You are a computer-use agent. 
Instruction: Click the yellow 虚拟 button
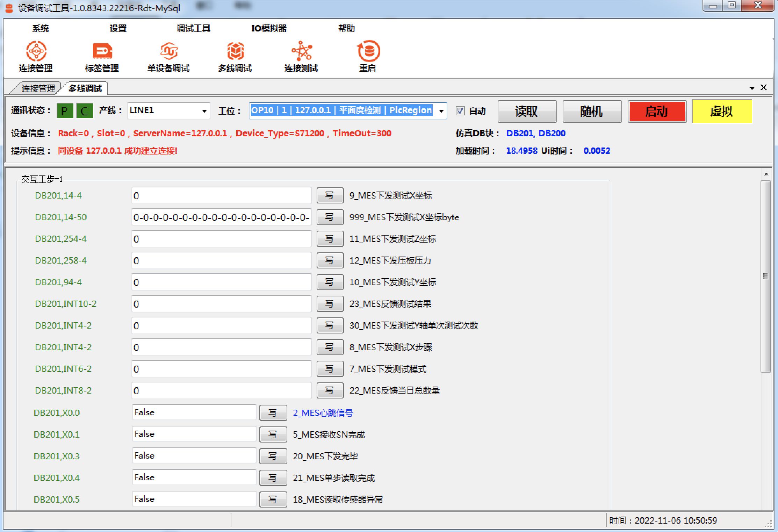click(x=722, y=112)
